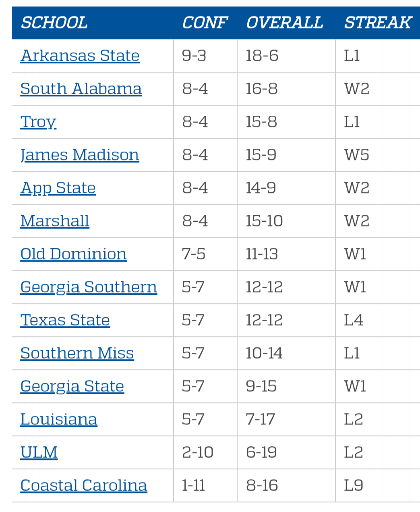Click the CONF column header
The height and width of the screenshot is (512, 420).
click(205, 23)
